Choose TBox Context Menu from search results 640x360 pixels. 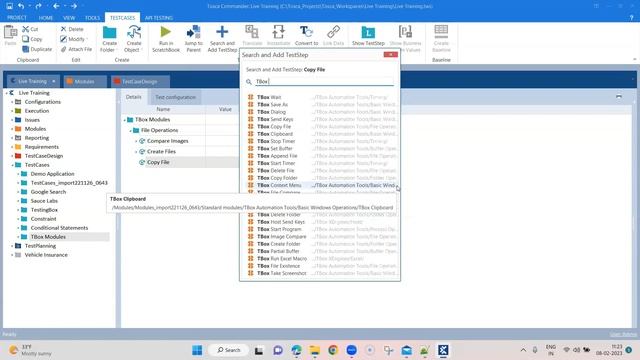(x=322, y=185)
